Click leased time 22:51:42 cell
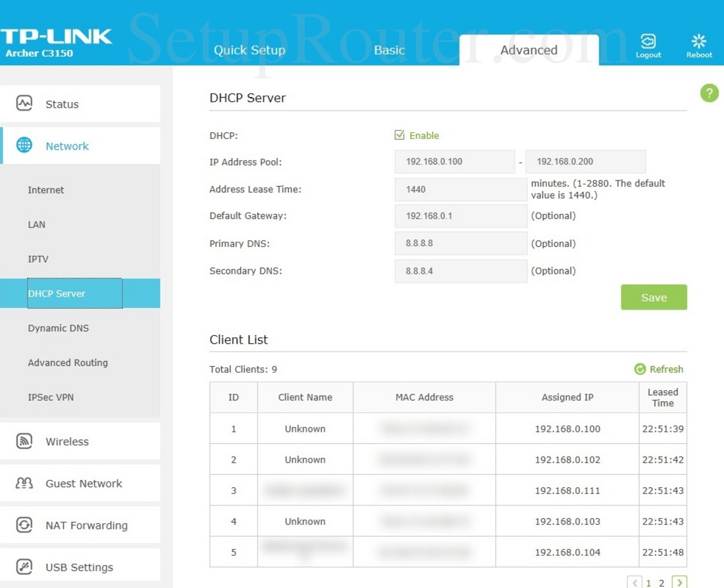 click(x=663, y=460)
